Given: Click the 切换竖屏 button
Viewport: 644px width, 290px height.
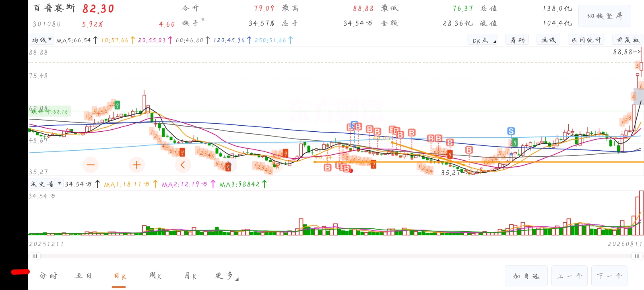Looking at the screenshot, I should click(605, 16).
